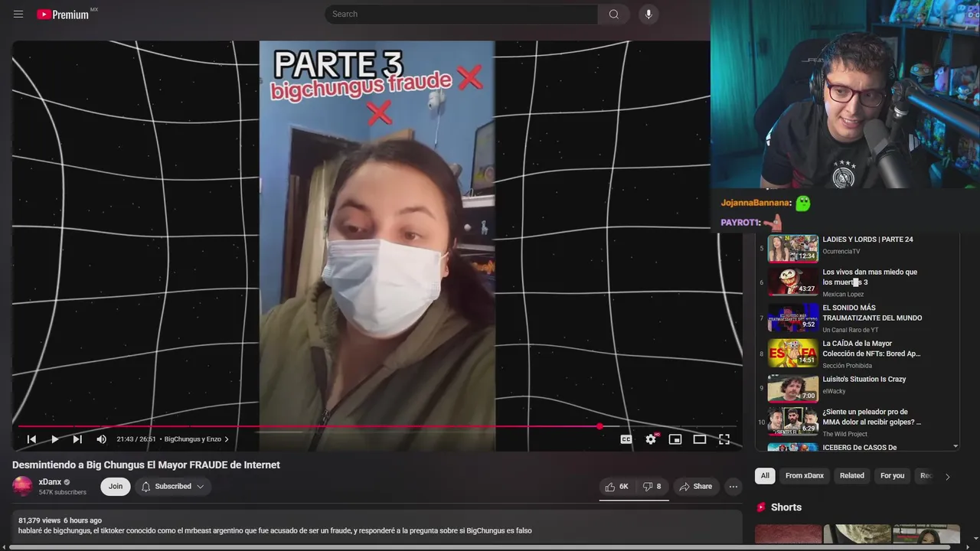Select the Related filter chip
Screen dimensions: 980x551
851,475
